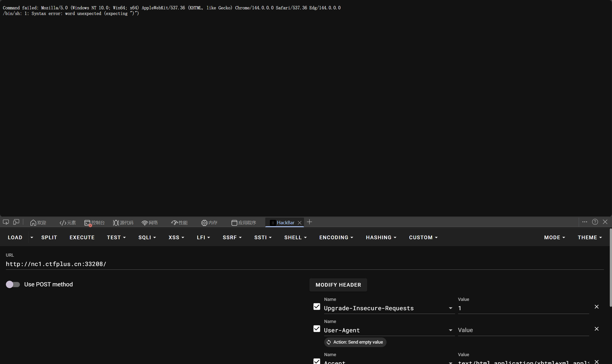Open the 网络 network tab

click(150, 223)
